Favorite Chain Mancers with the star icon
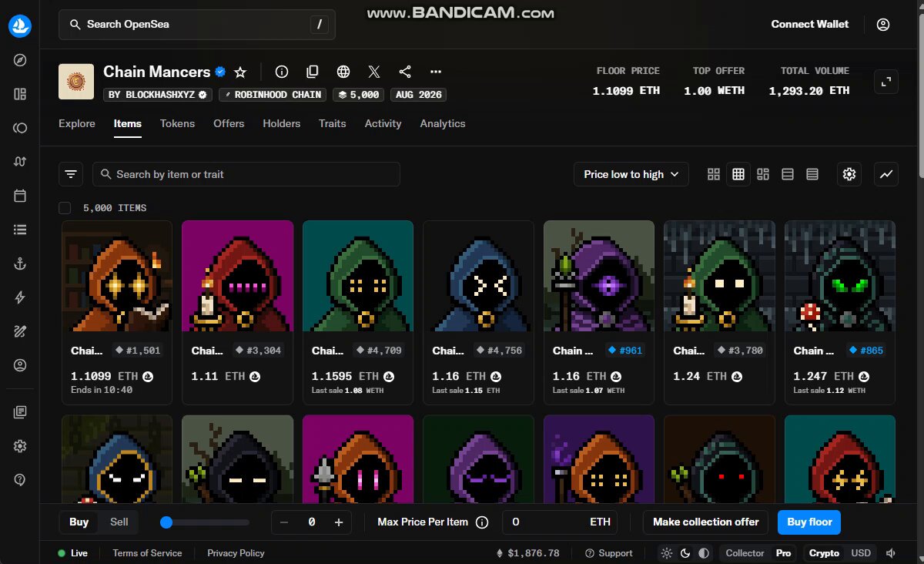 [240, 72]
